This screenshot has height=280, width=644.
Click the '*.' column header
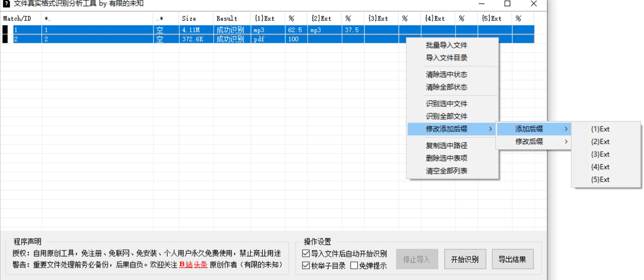(97, 18)
